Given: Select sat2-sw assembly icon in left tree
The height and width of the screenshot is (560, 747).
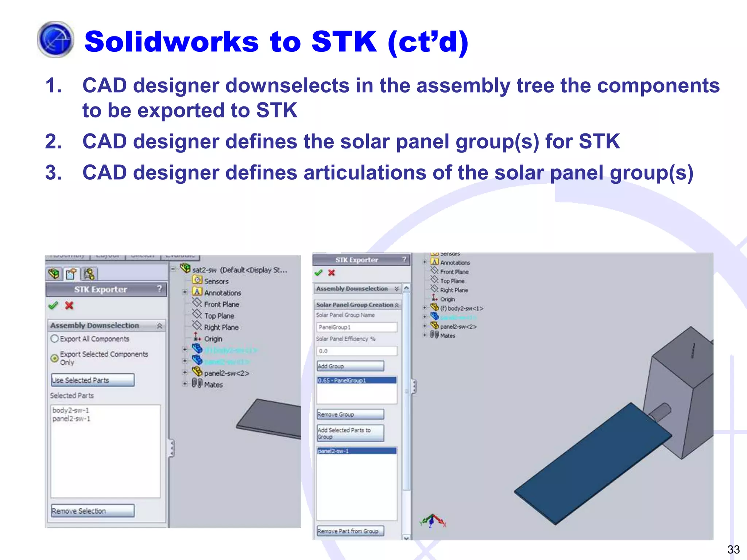Looking at the screenshot, I should tap(185, 268).
